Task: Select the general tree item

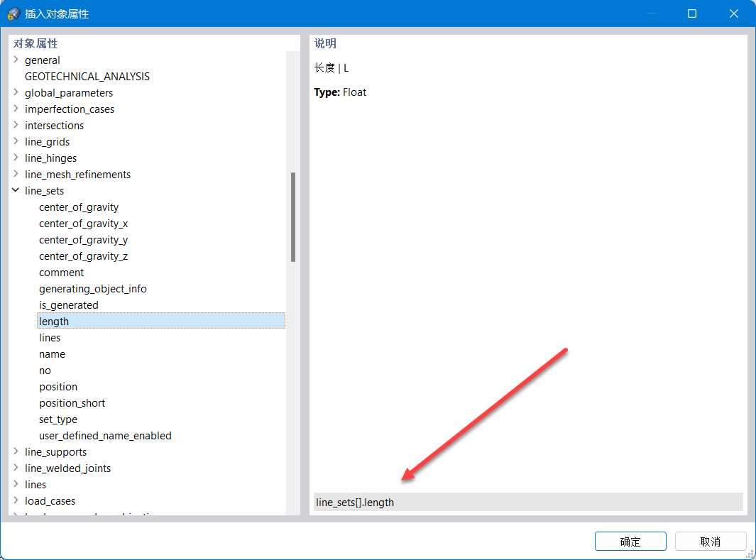Action: [43, 60]
